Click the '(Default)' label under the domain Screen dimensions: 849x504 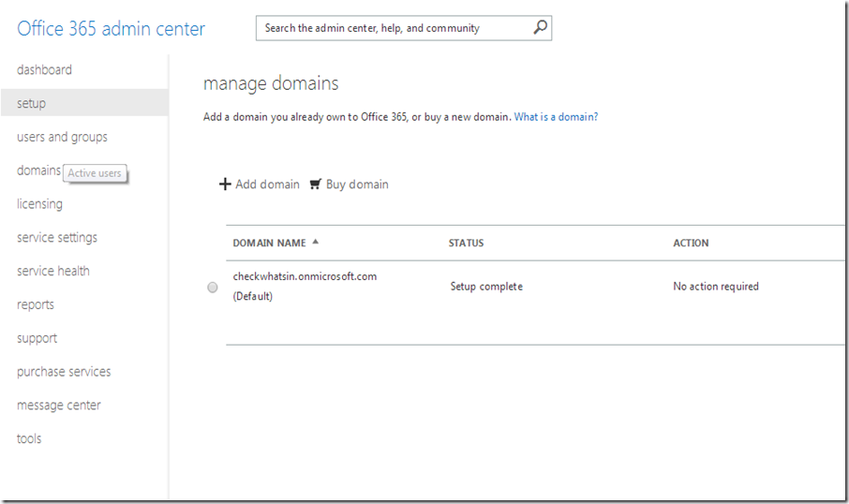pos(253,296)
